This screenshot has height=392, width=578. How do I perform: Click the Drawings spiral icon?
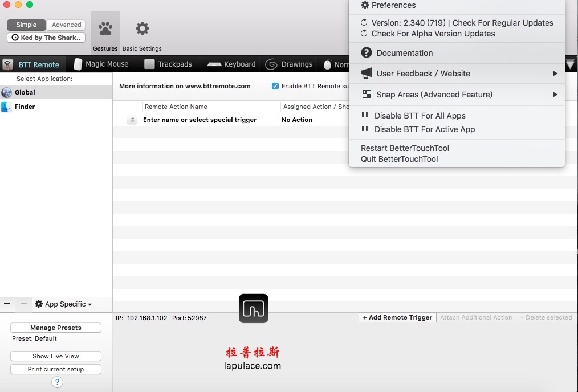[271, 64]
